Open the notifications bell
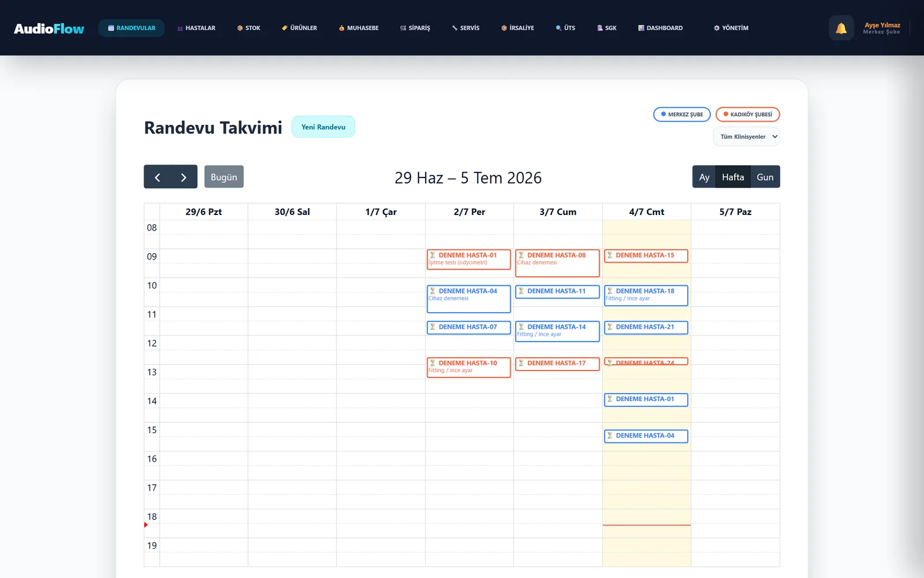This screenshot has width=924, height=578. tap(841, 28)
